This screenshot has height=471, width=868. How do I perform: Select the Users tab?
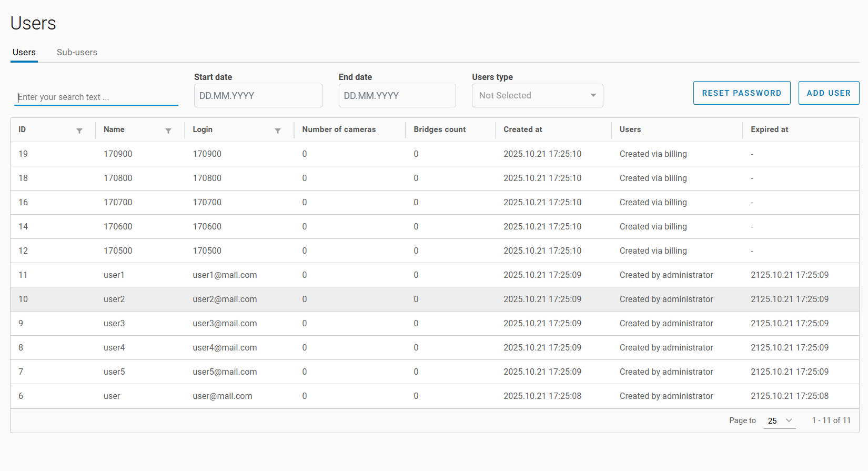click(24, 53)
